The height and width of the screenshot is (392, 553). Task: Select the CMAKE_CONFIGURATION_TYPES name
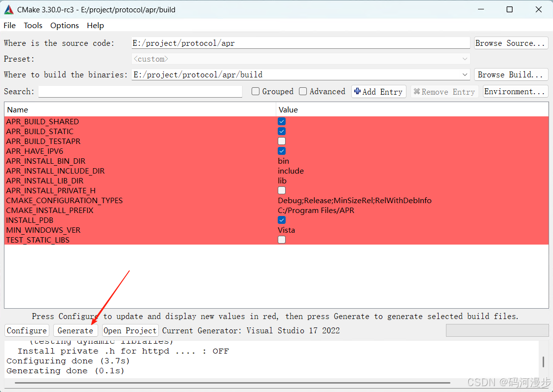(x=64, y=201)
